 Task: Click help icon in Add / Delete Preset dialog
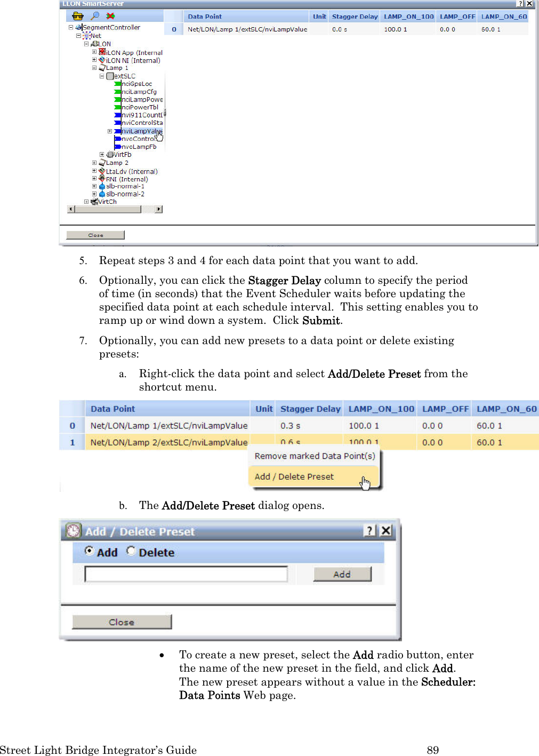370,530
